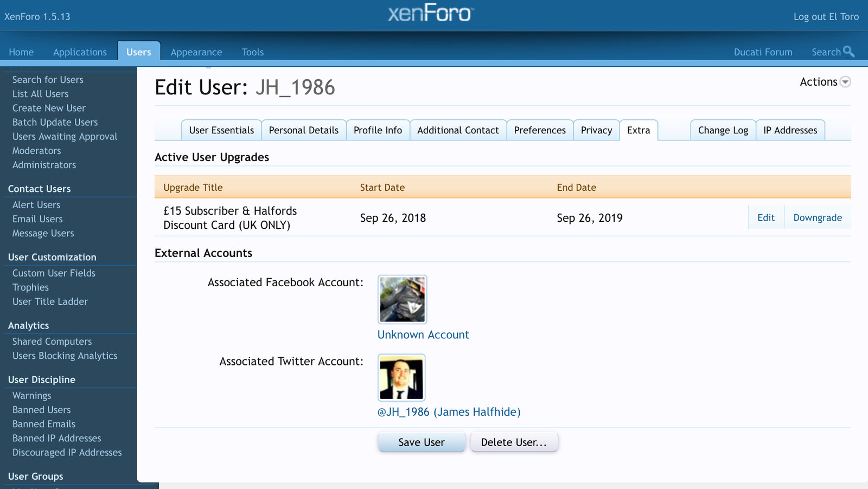Image resolution: width=868 pixels, height=489 pixels.
Task: Open the @JH_1986 Twitter profile link
Action: [449, 411]
